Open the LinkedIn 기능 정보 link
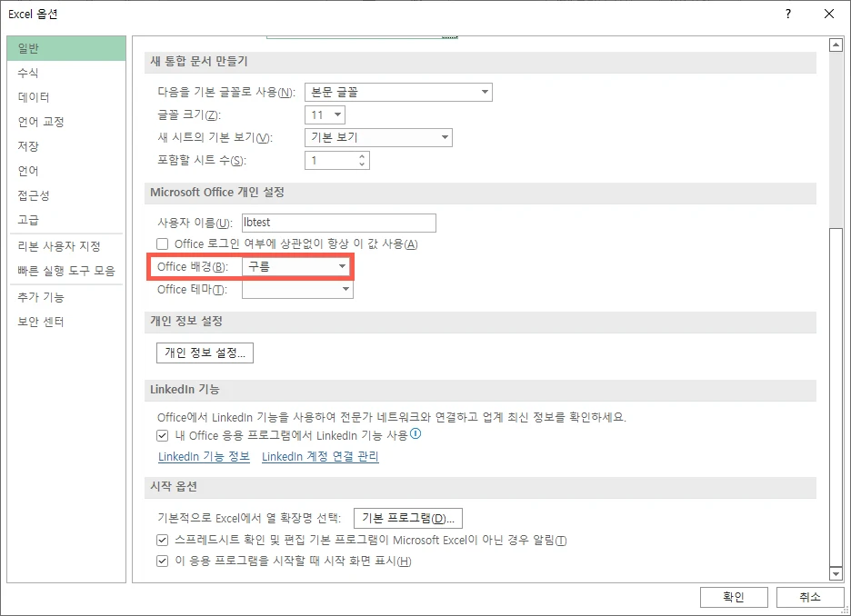 click(204, 457)
